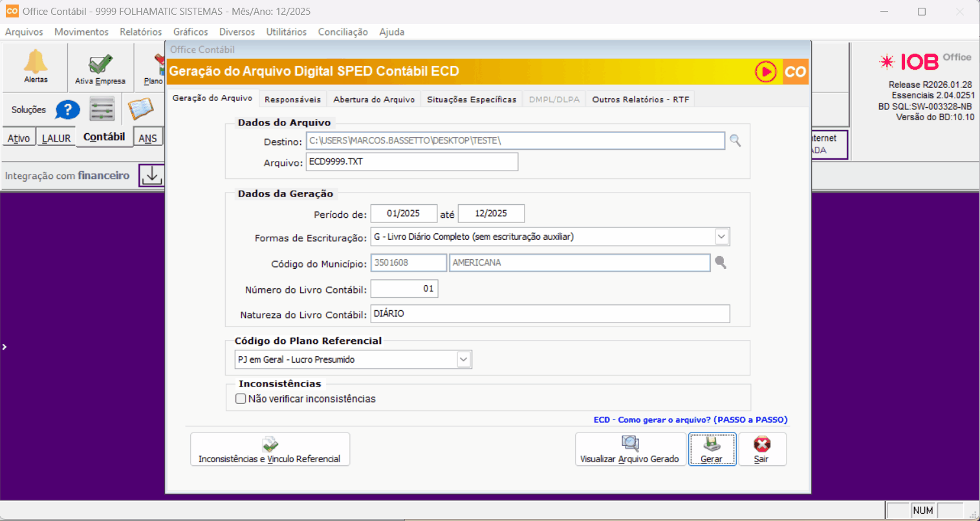Open the ECD passo a passo link
Image resolution: width=980 pixels, height=521 pixels.
[690, 420]
